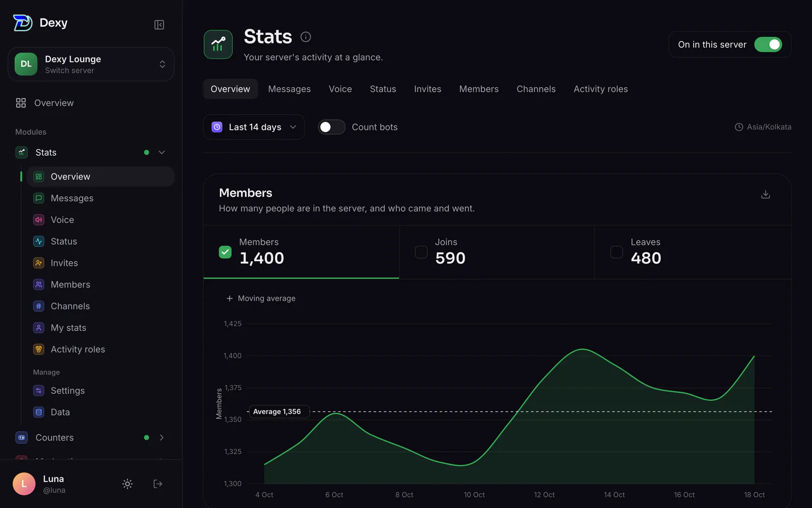Screen dimensions: 812x508
Task: Collapse the sidebar with the panel icon
Action: click(159, 24)
